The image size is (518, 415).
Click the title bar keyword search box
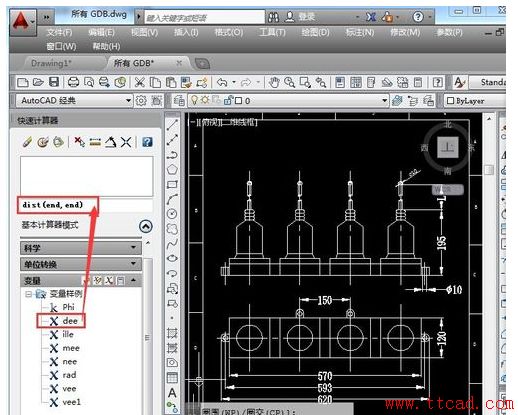pos(205,17)
